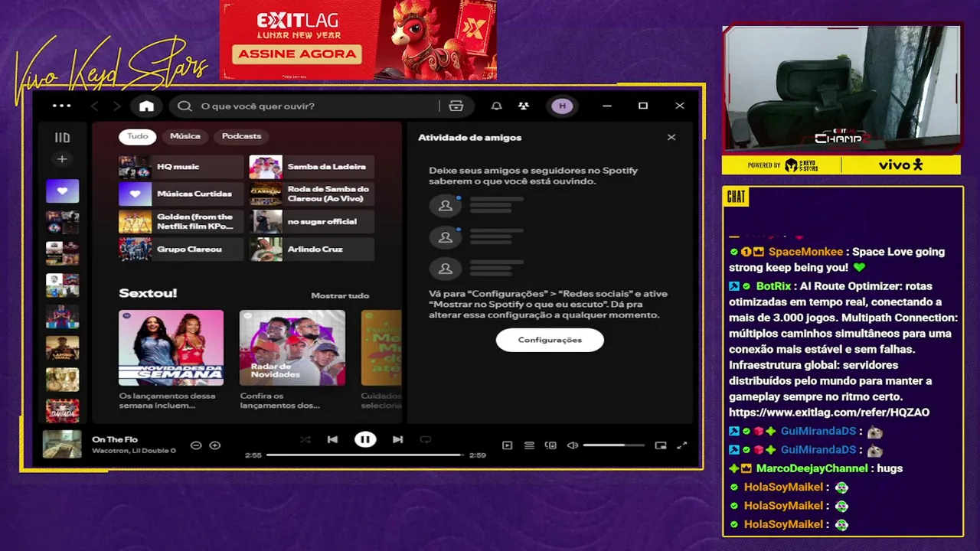Image resolution: width=980 pixels, height=551 pixels.
Task: Open Roda de Samba do Clareou tile
Action: point(312,194)
